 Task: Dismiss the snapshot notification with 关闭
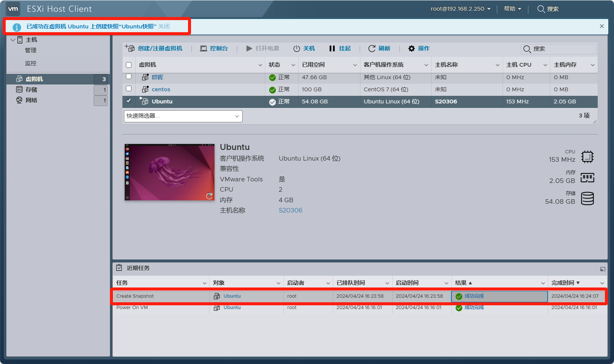164,27
